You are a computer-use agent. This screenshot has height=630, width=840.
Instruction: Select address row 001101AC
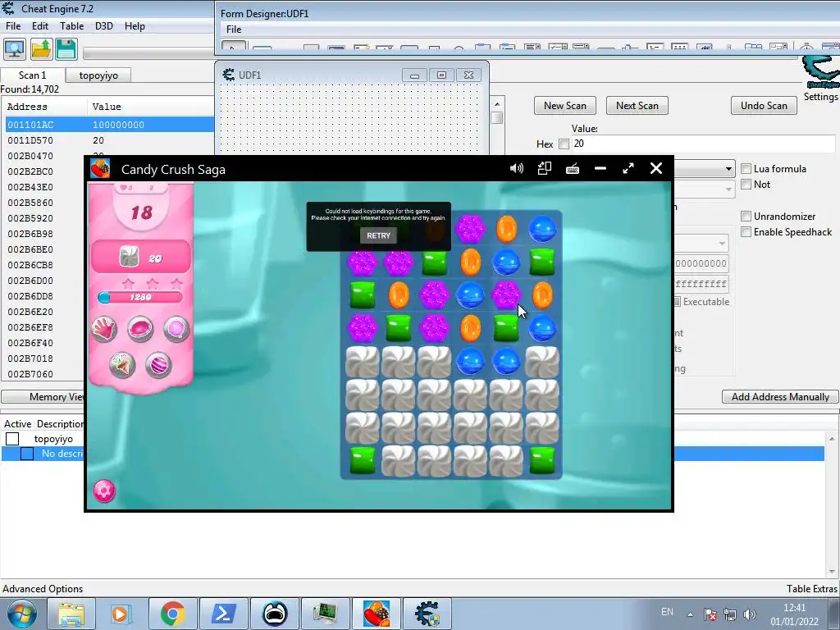110,125
